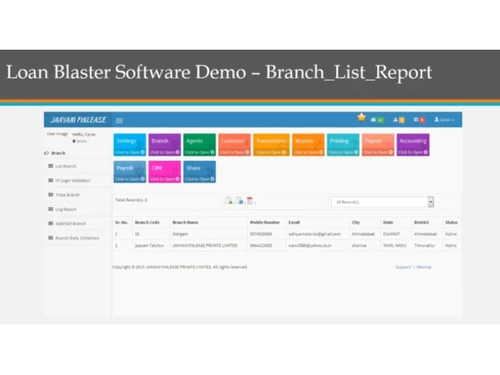This screenshot has width=500, height=375.
Task: Click the List Branch sidebar row icon
Action: [51, 166]
